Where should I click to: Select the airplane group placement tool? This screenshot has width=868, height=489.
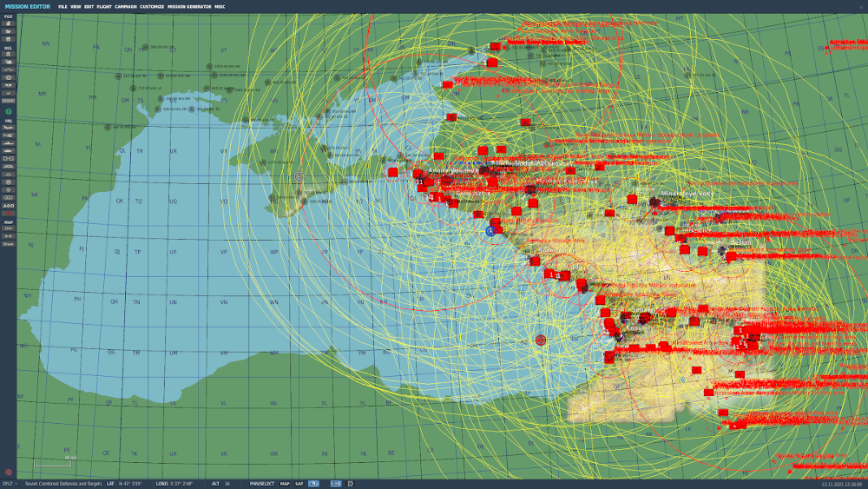(8, 128)
